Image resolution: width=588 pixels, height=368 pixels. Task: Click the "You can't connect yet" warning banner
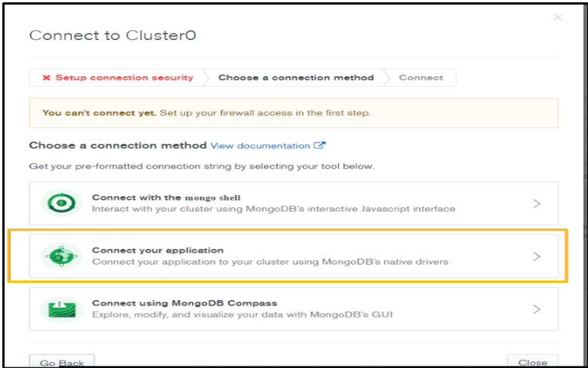coord(294,113)
